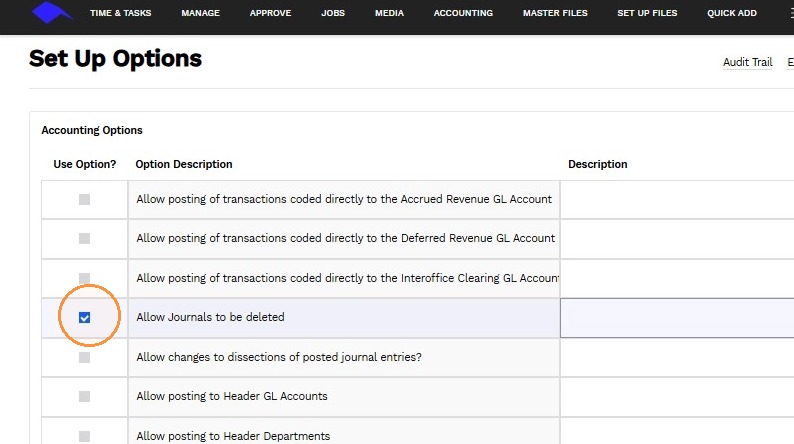Check Allow posting to Header GL Accounts
The height and width of the screenshot is (444, 794).
point(85,396)
